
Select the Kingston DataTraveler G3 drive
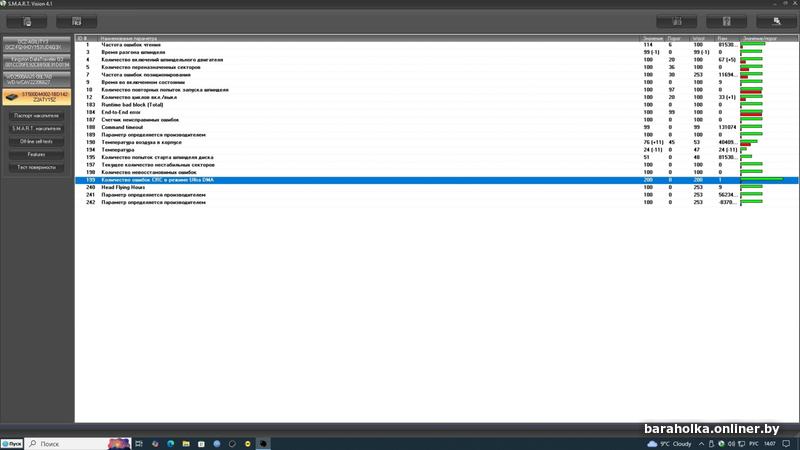coord(37,62)
